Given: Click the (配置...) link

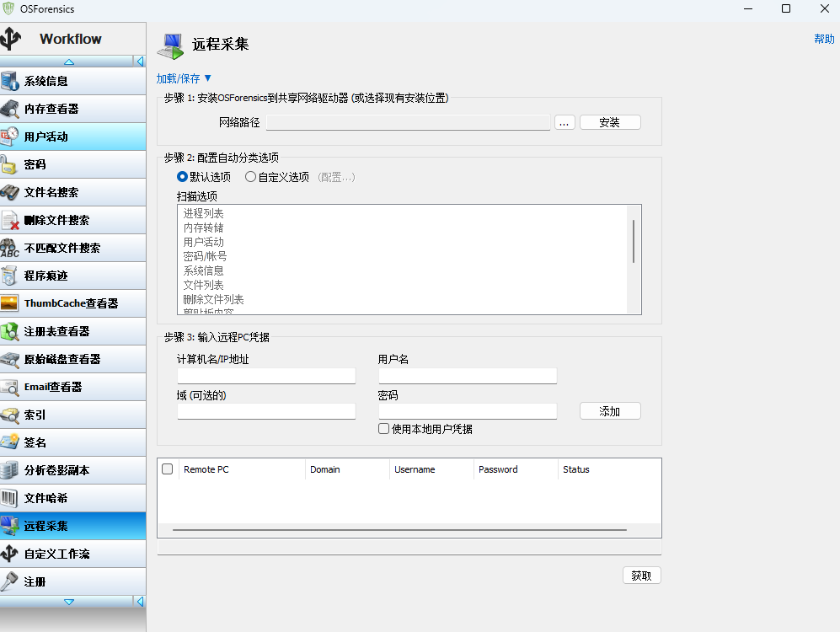Looking at the screenshot, I should pos(336,177).
